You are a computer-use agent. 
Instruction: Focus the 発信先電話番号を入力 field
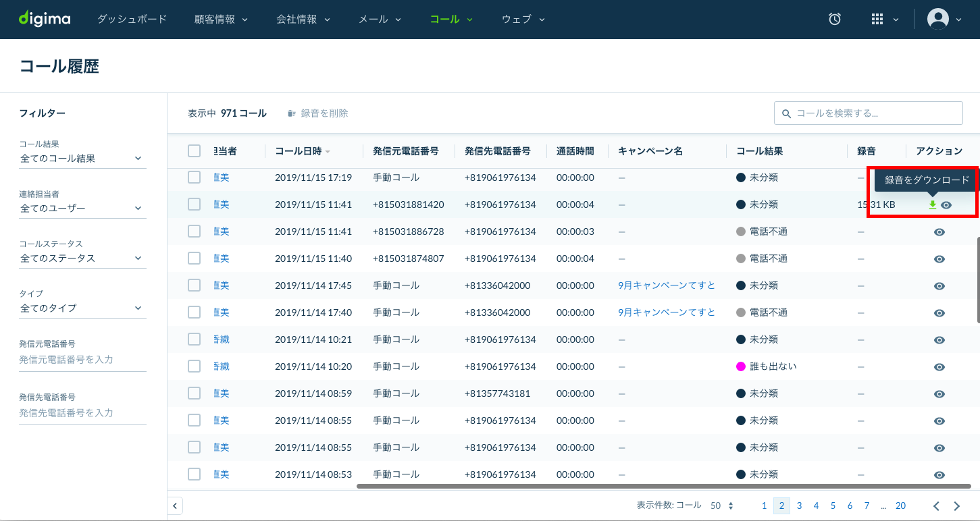click(x=82, y=412)
